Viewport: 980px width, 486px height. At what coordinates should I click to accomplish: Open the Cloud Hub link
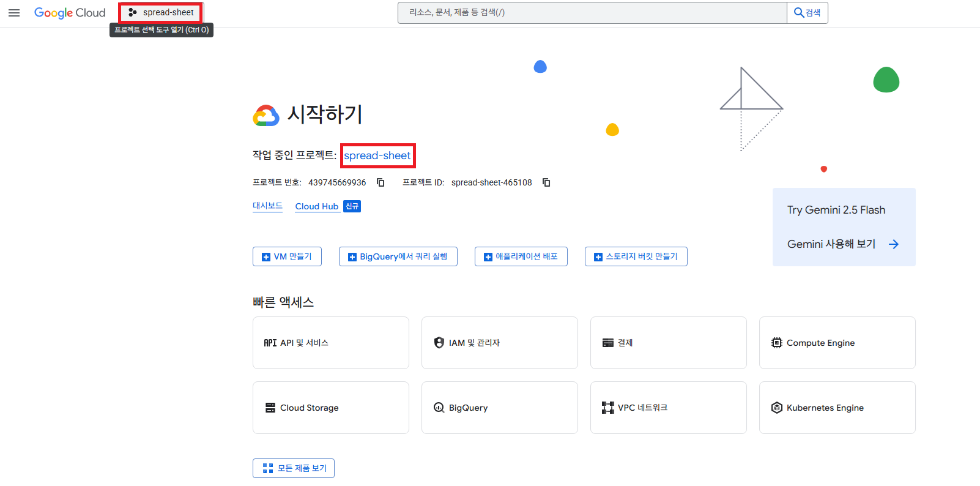tap(316, 206)
